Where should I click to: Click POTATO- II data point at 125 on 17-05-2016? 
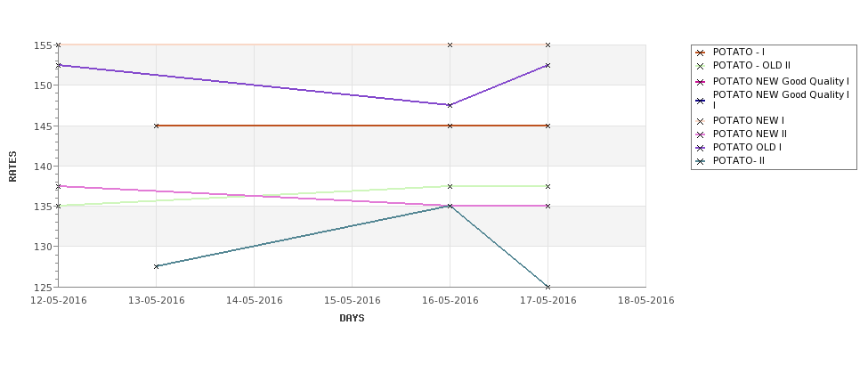coord(548,287)
